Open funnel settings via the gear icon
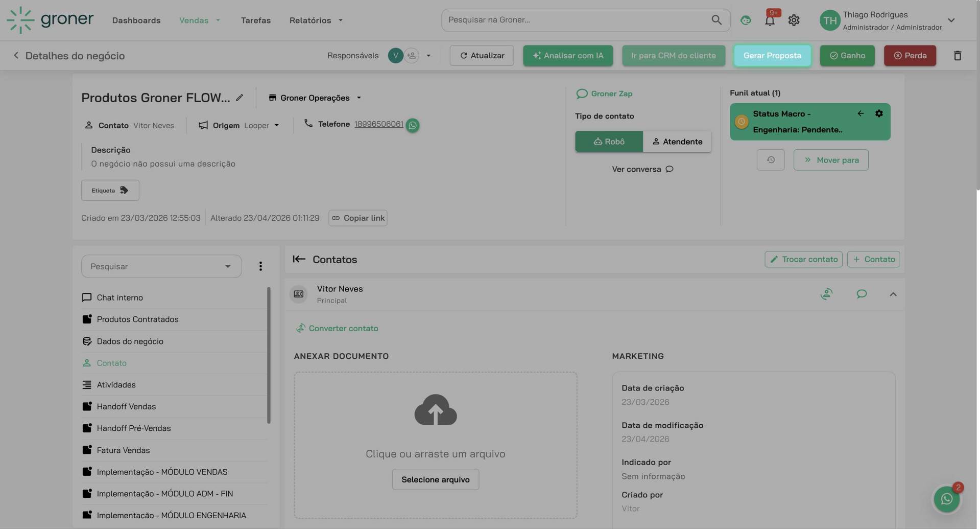Image resolution: width=980 pixels, height=529 pixels. point(879,113)
